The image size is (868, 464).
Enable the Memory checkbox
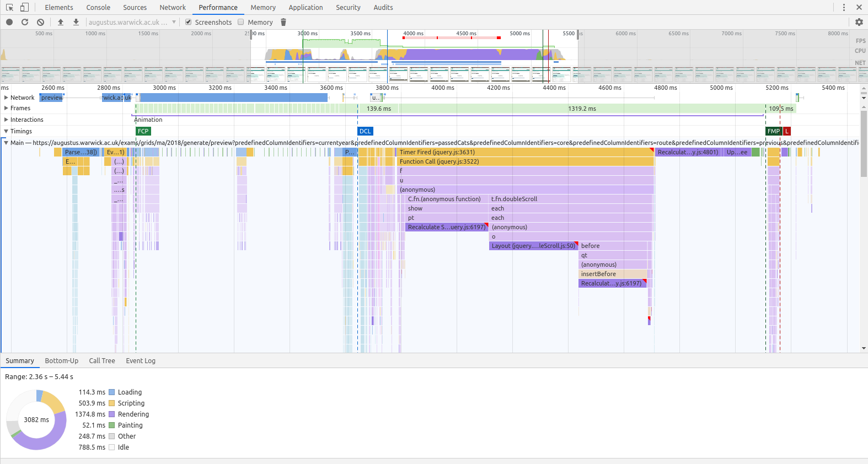point(241,22)
